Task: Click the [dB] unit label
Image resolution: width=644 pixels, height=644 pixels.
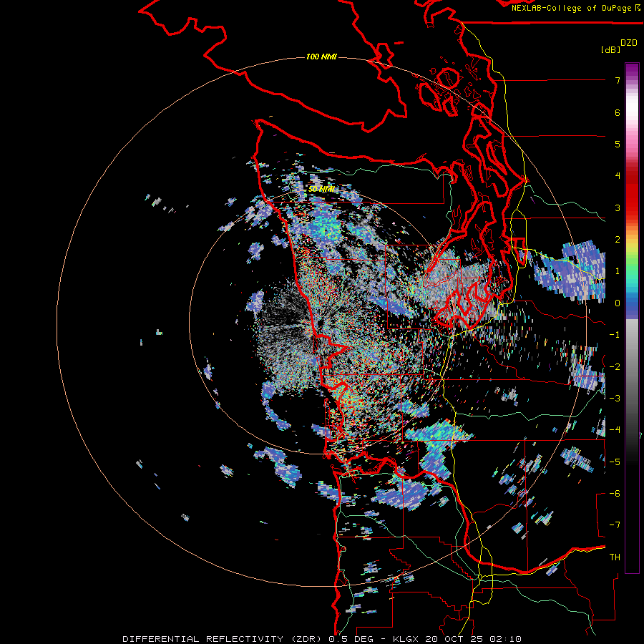Action: click(610, 49)
